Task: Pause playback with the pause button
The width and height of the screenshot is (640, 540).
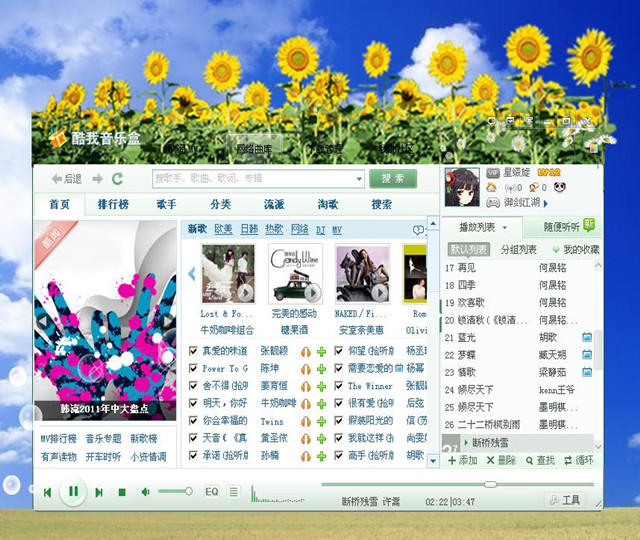Action: pos(72,492)
